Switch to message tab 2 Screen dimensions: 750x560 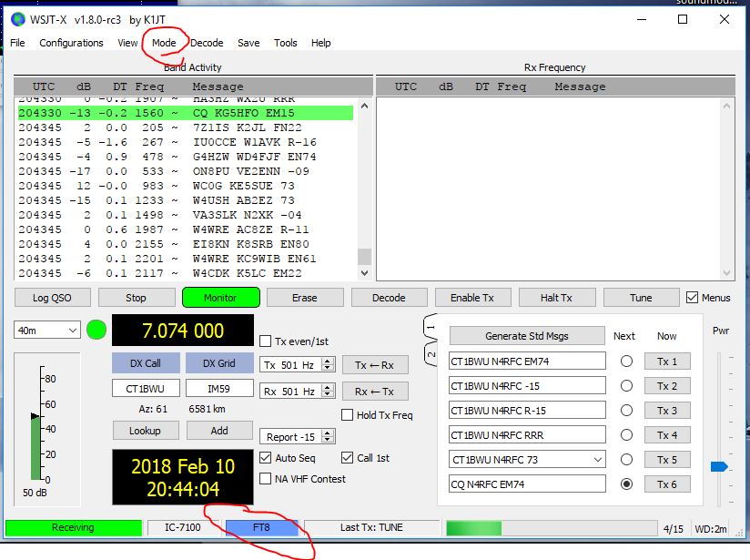(431, 354)
